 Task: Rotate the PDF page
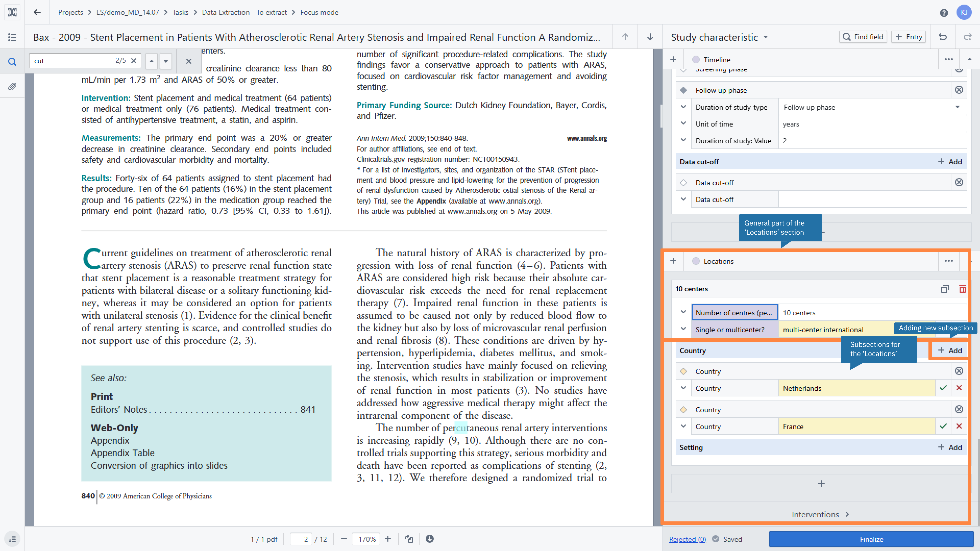409,539
